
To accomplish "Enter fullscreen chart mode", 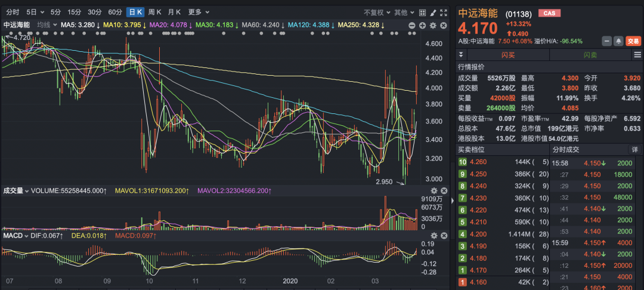I will 444,12.
